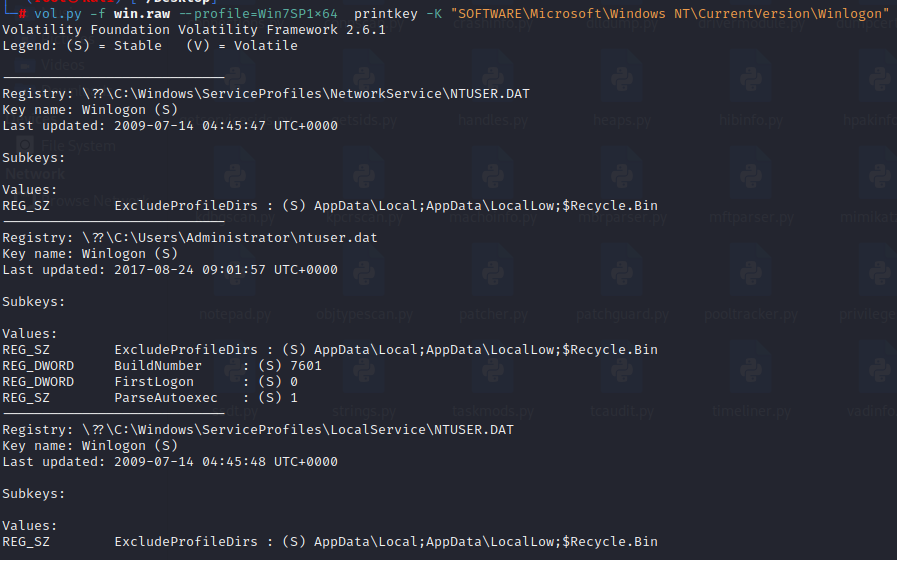The height and width of the screenshot is (561, 897).
Task: Click Values label in the Administrator section
Action: pos(29,334)
